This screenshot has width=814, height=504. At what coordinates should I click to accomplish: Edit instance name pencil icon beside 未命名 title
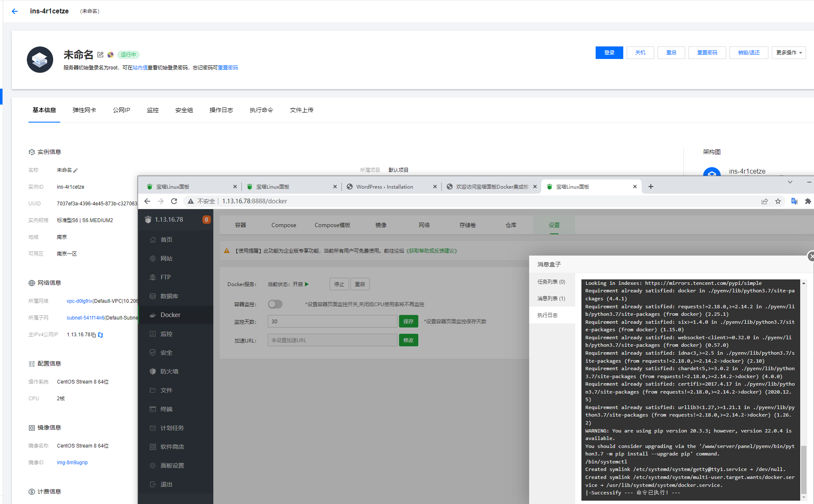click(100, 54)
